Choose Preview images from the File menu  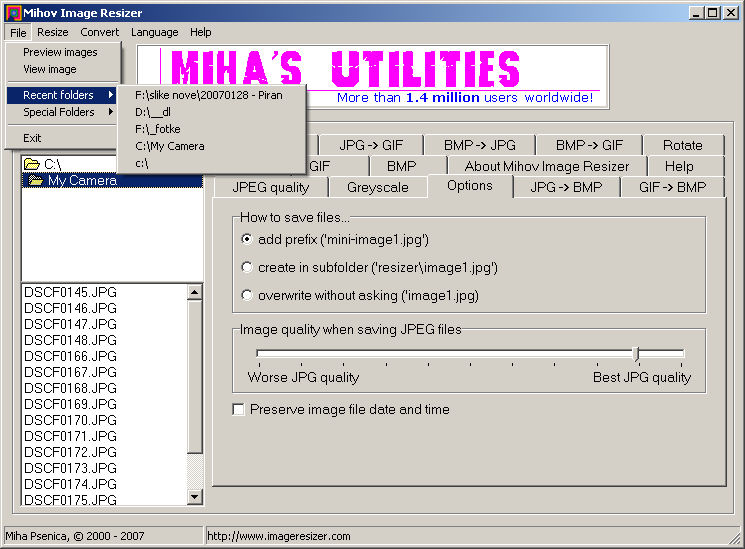[60, 52]
